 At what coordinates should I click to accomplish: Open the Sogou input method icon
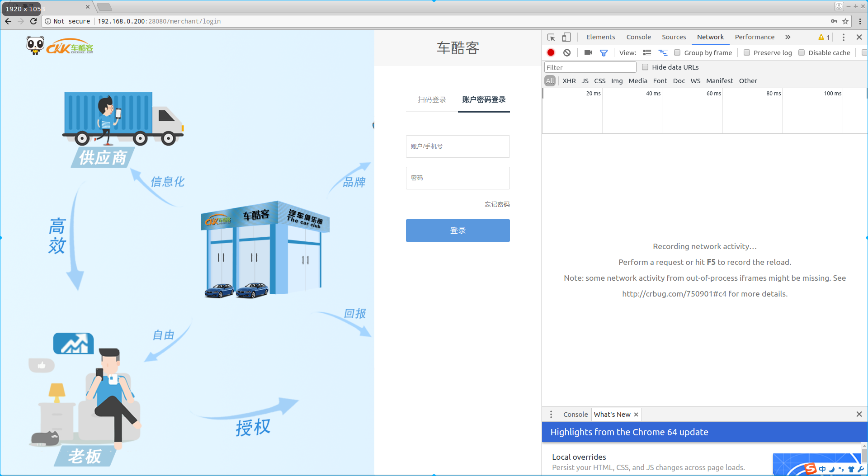tap(810, 469)
